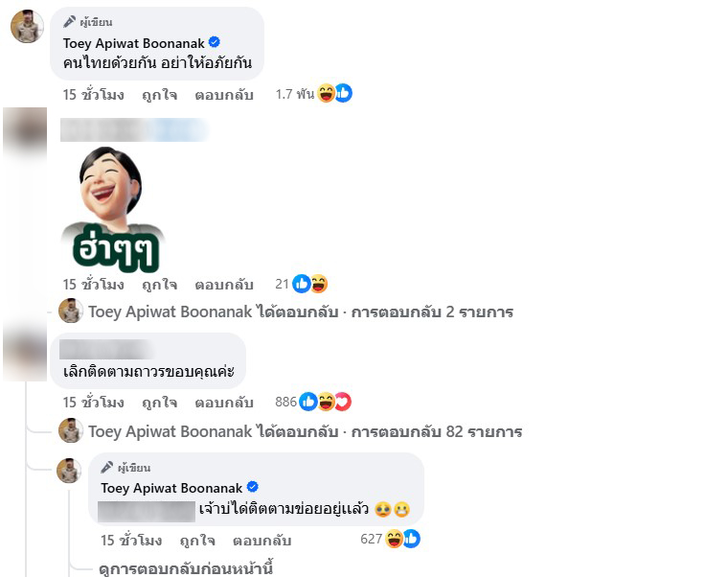The width and height of the screenshot is (728, 577).
Task: Expand the thread with 82 replies
Action: pos(305,431)
